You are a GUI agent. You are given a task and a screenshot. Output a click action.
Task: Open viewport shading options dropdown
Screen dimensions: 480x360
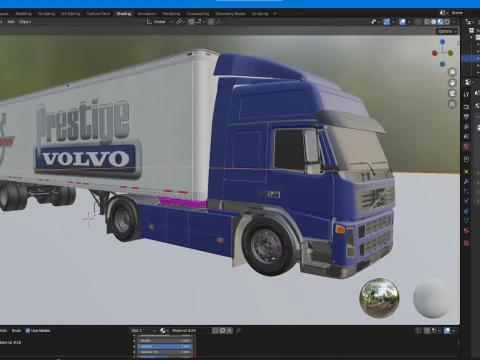454,22
